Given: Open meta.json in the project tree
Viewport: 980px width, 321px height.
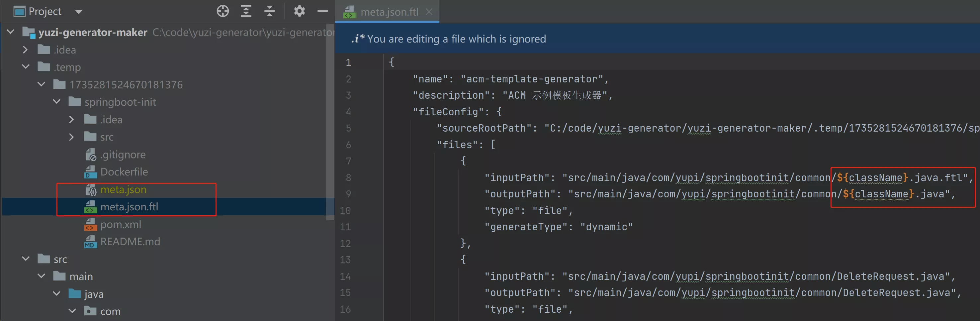Looking at the screenshot, I should [x=123, y=190].
